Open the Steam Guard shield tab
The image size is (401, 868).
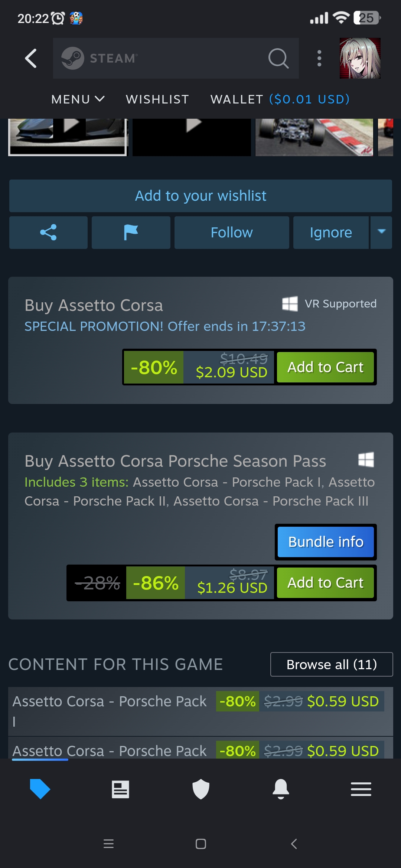coord(200,789)
